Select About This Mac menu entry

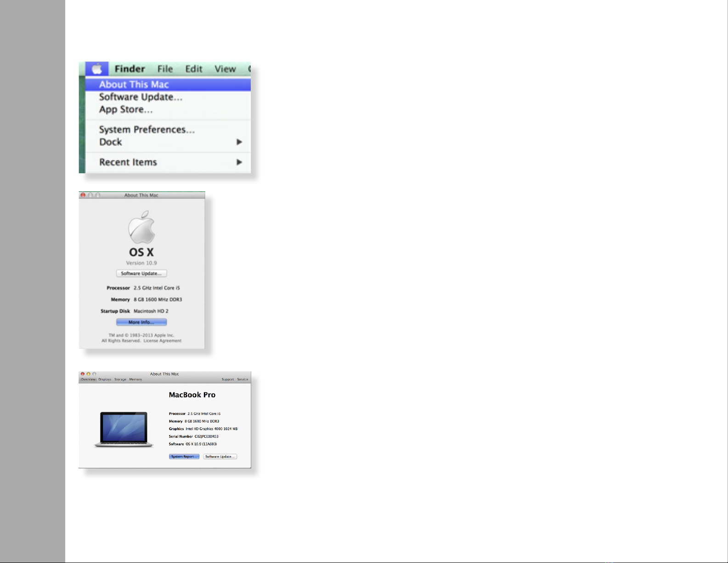(x=134, y=85)
